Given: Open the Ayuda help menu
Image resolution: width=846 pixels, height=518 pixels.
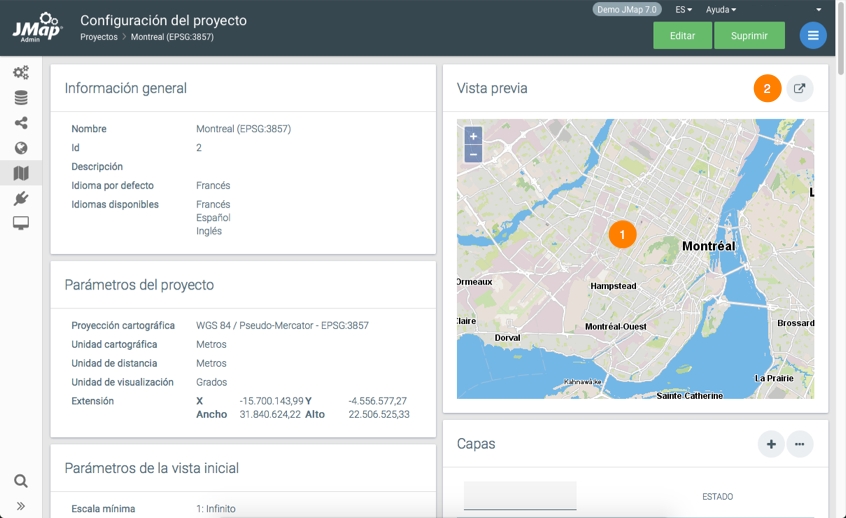Looking at the screenshot, I should 720,10.
